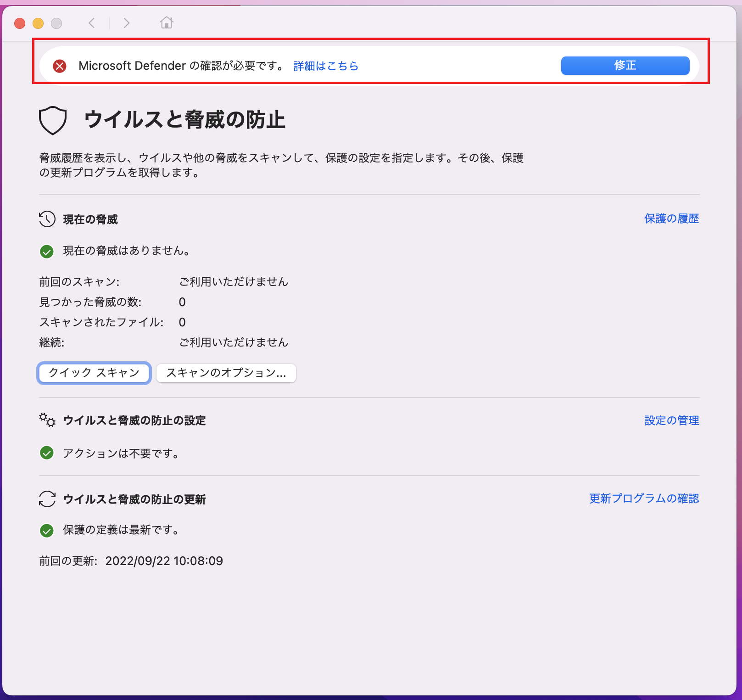Image resolution: width=742 pixels, height=700 pixels.
Task: Click green check next to 現在の脅威はありません
Action: point(47,252)
